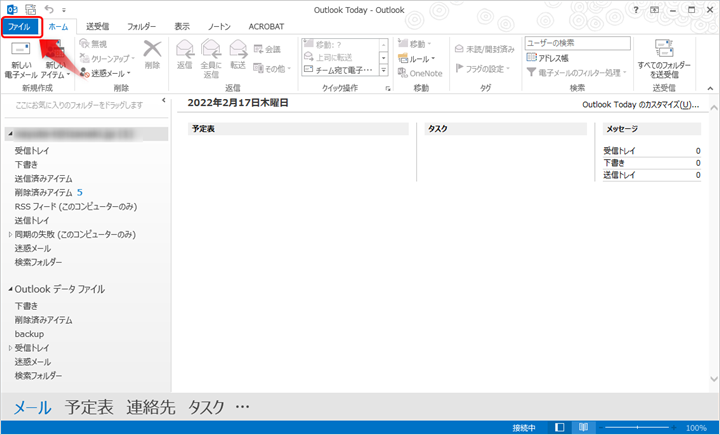Click the zoom slider in status bar
The width and height of the screenshot is (720, 435).
coord(637,428)
